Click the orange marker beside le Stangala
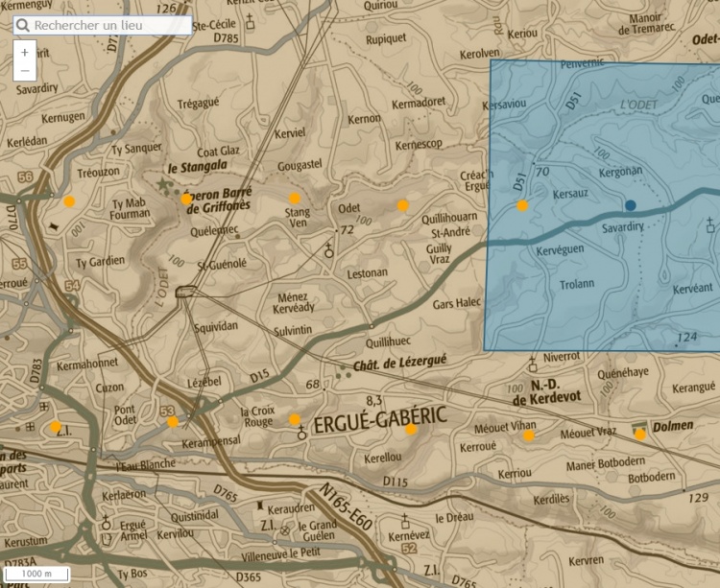Image resolution: width=720 pixels, height=588 pixels. 186,200
